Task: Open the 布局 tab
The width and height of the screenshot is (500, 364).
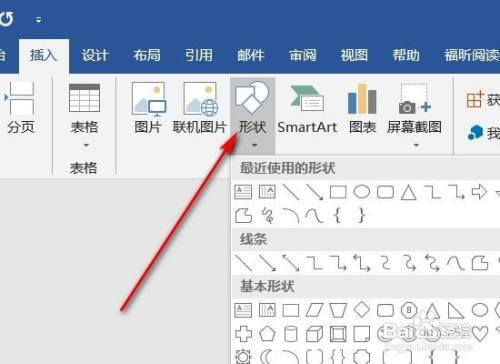Action: [x=147, y=55]
